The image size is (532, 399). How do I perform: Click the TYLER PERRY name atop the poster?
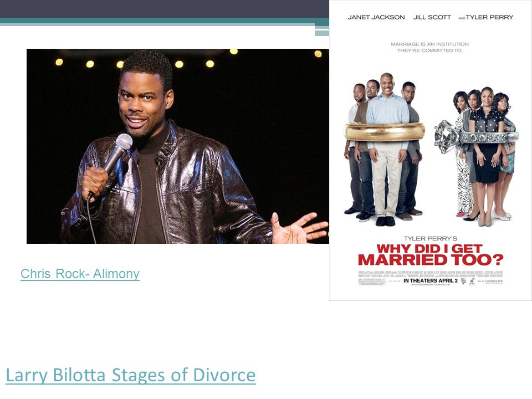click(489, 17)
